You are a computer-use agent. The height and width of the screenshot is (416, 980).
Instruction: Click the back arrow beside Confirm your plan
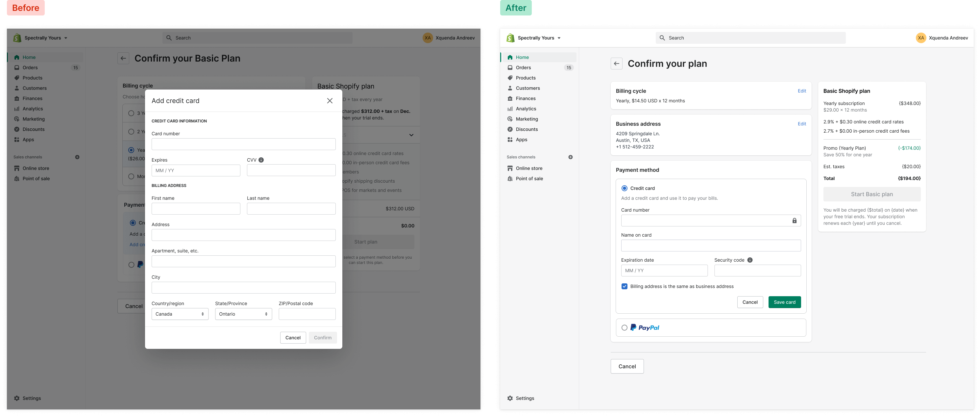[616, 64]
